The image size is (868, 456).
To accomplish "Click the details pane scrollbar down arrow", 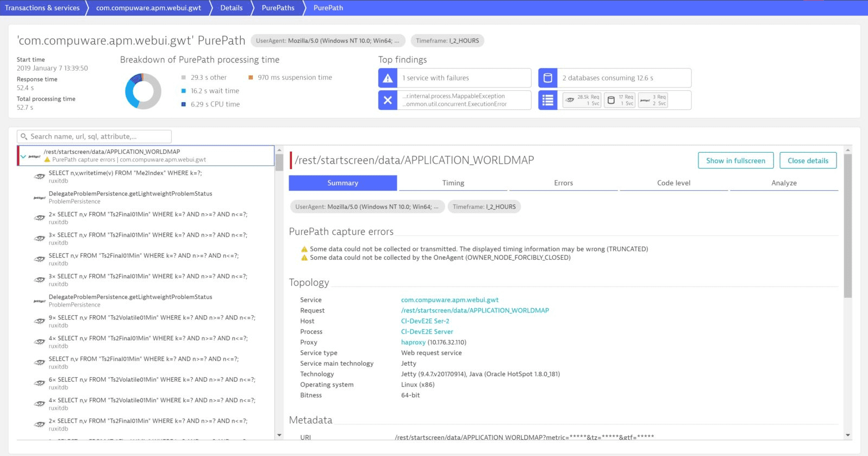I will tap(848, 435).
